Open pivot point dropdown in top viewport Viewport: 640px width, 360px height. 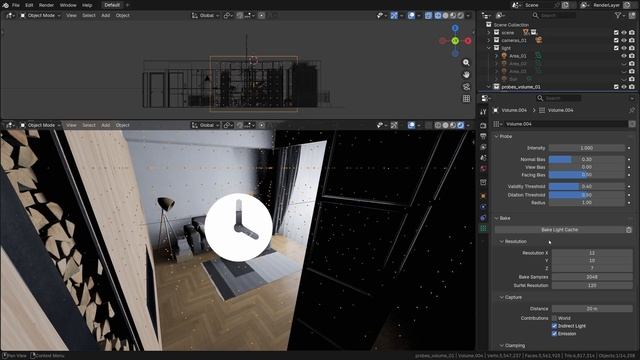pyautogui.click(x=228, y=16)
